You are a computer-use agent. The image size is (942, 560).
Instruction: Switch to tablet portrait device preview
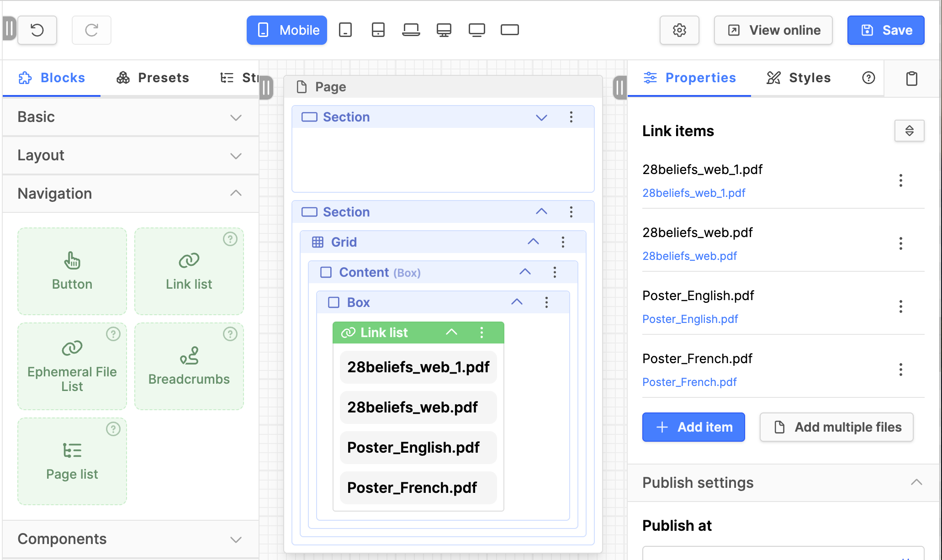point(345,30)
